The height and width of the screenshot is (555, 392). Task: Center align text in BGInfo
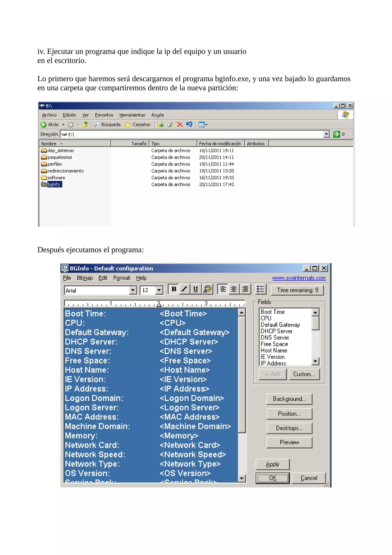[234, 289]
